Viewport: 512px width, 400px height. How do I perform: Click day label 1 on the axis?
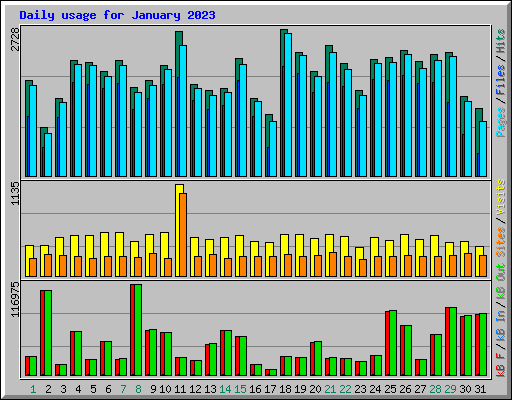[x=33, y=389]
